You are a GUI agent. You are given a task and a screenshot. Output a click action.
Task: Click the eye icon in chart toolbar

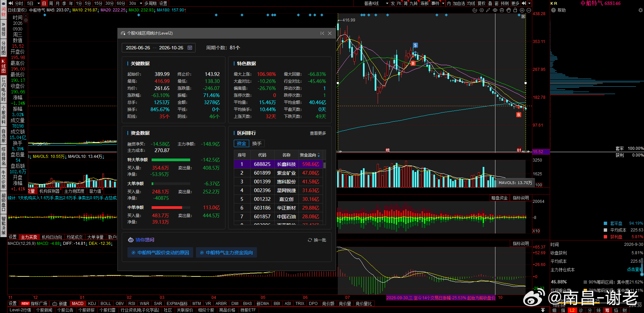click(x=495, y=10)
